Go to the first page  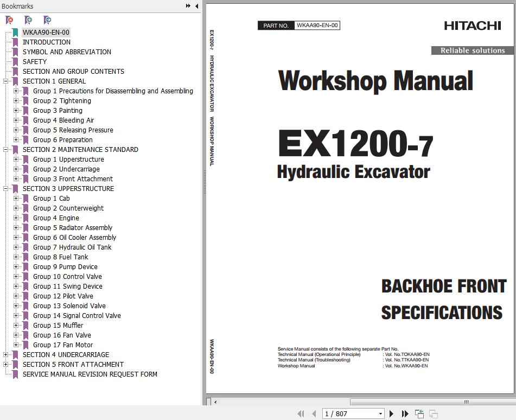click(301, 413)
